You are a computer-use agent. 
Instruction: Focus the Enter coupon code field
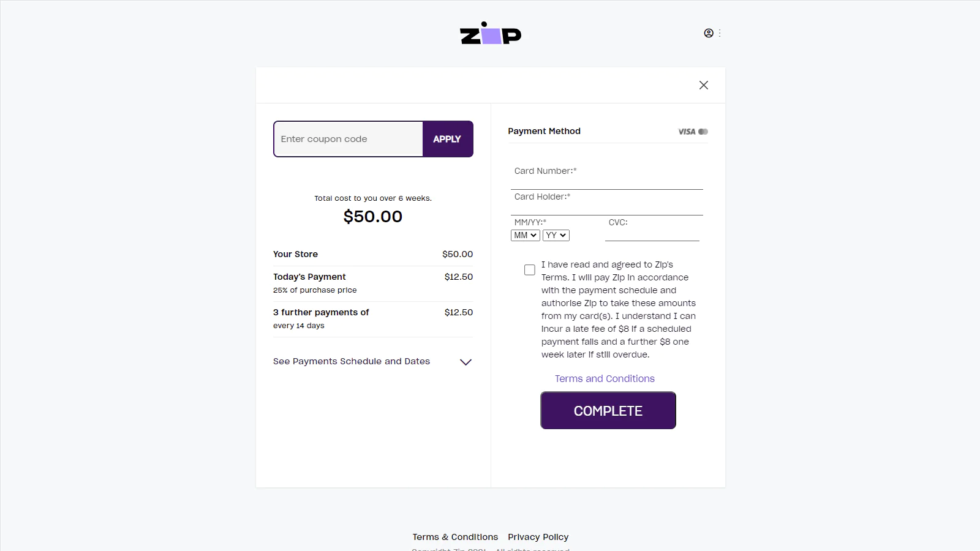[x=349, y=139]
